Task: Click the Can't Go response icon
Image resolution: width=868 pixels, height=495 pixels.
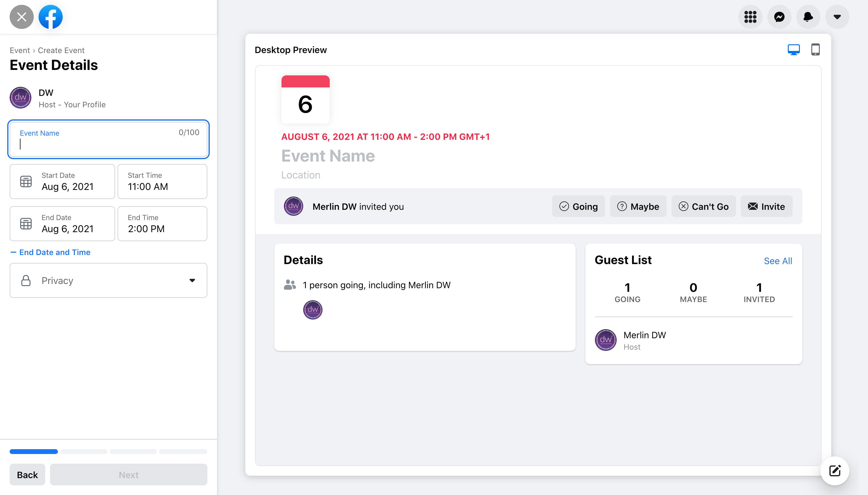Action: [x=683, y=206]
